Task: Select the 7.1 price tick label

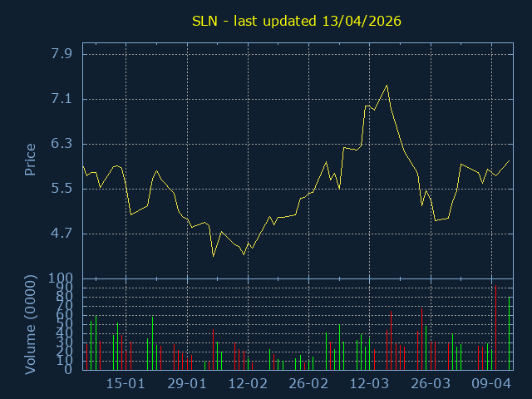Action: coord(62,99)
